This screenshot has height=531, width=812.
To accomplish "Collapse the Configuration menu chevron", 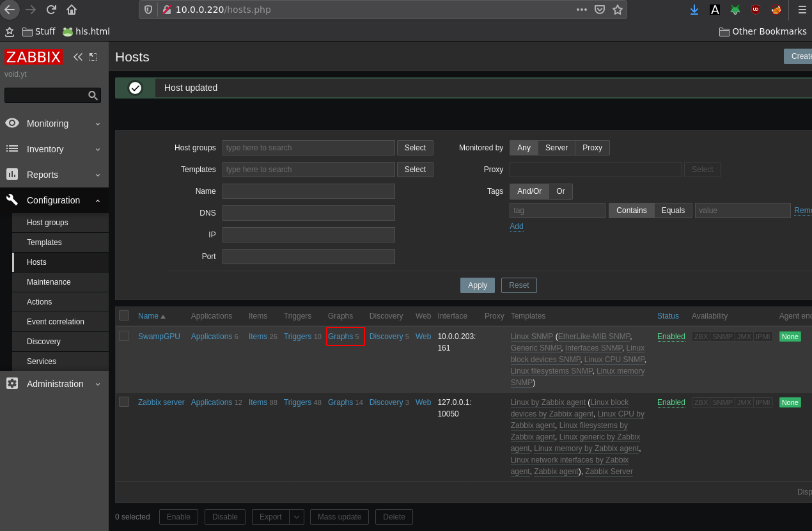I will pyautogui.click(x=98, y=200).
